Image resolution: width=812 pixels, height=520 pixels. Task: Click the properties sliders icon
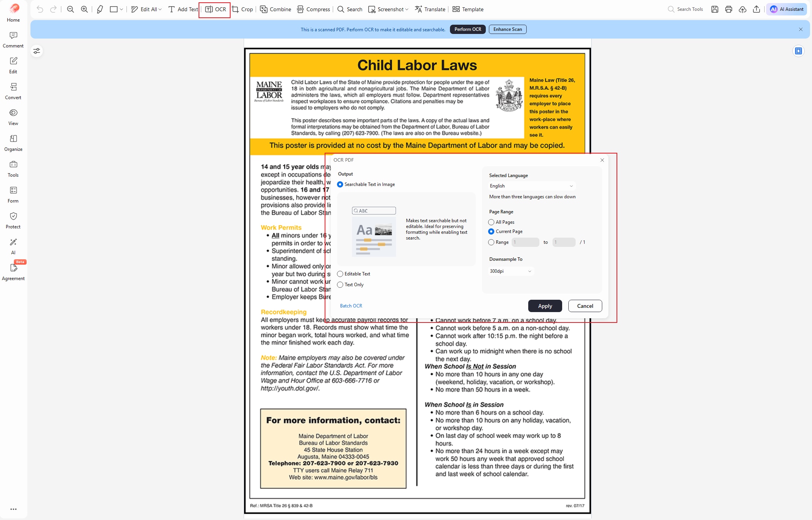pos(37,51)
